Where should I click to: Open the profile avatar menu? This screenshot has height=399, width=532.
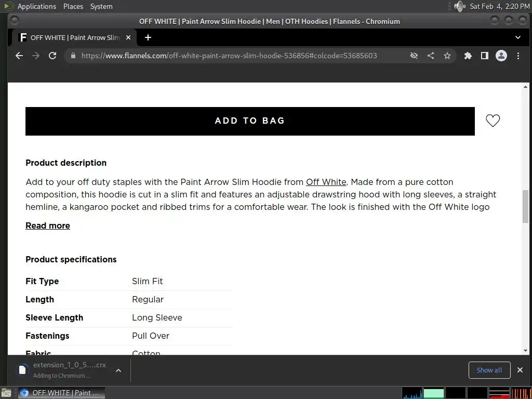(501, 56)
